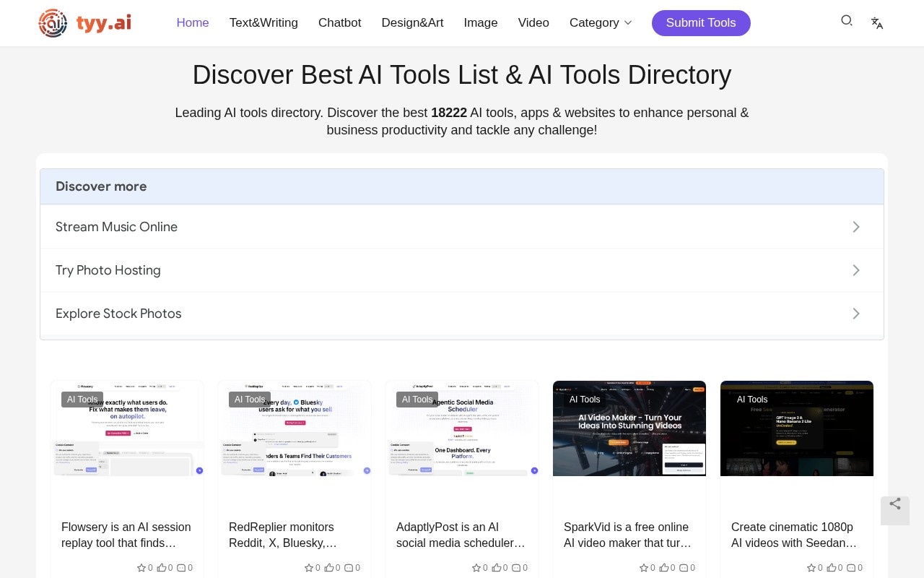The width and height of the screenshot is (924, 578).
Task: Give SparkVid a thumbs-up
Action: (663, 568)
